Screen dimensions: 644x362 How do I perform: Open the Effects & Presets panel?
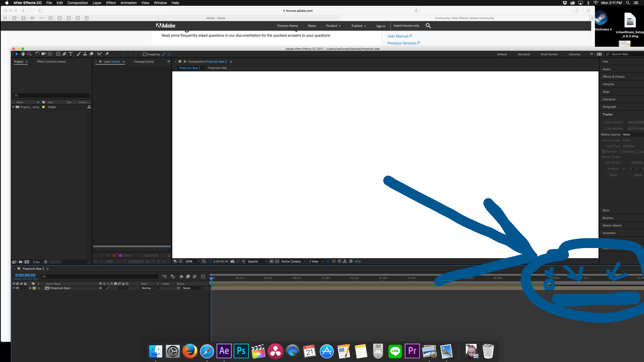pyautogui.click(x=614, y=77)
